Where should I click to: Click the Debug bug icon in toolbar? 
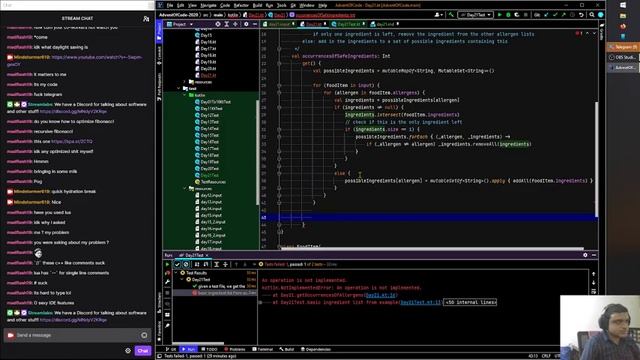[508, 15]
